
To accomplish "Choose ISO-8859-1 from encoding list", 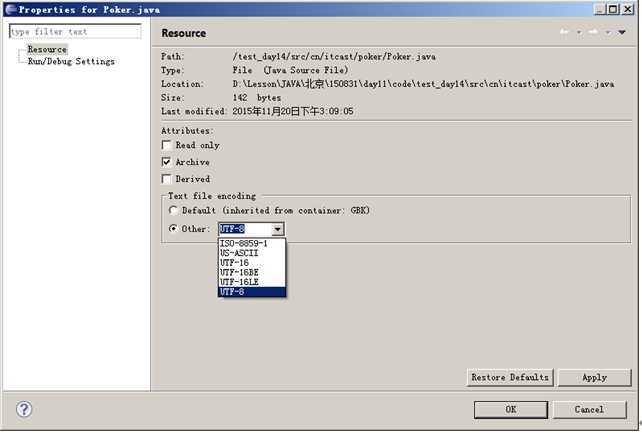I will [252, 244].
